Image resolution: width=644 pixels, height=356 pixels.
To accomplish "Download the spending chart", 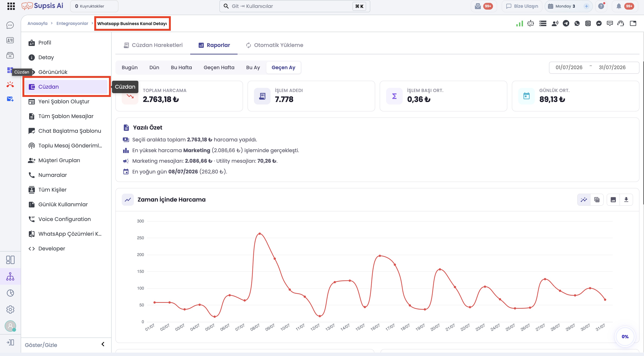I will pos(626,199).
